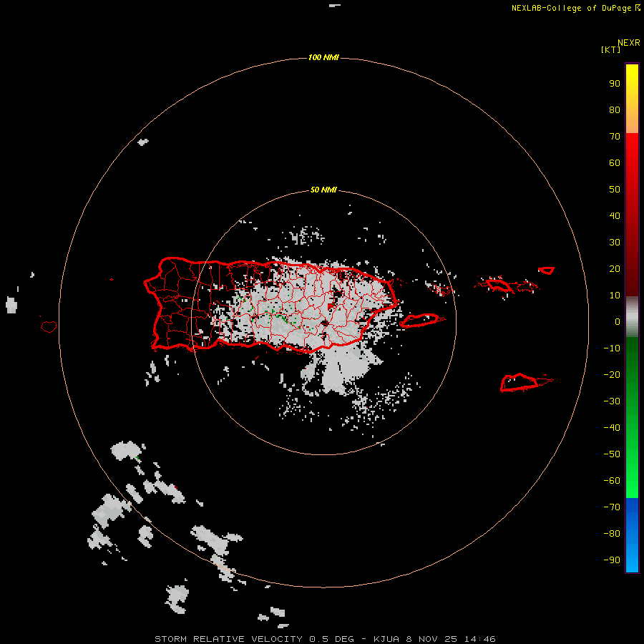The height and width of the screenshot is (644, 644).
Task: Click the 0 value on the velocity scale
Action: pyautogui.click(x=618, y=321)
